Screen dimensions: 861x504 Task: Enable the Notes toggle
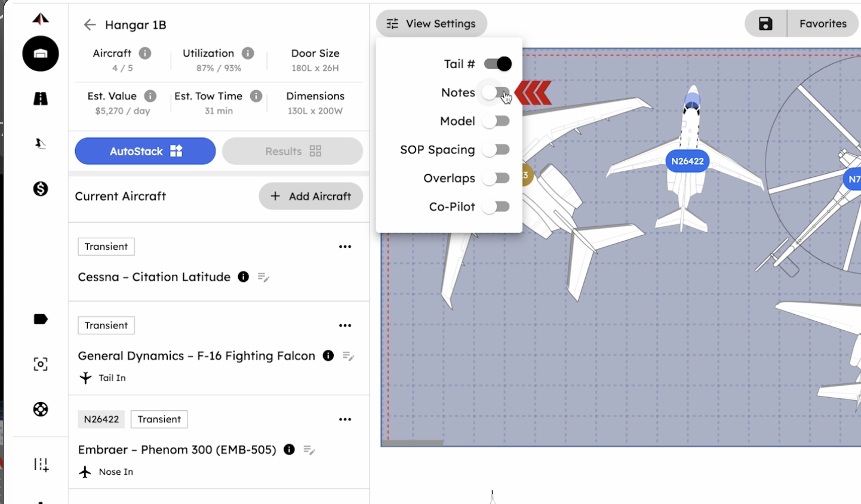(496, 93)
